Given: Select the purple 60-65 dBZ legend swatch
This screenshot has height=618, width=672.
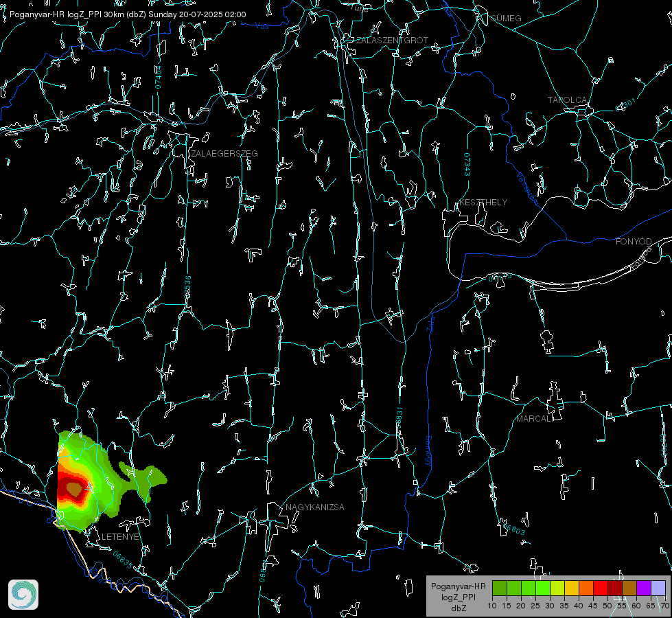Looking at the screenshot, I should click(644, 588).
